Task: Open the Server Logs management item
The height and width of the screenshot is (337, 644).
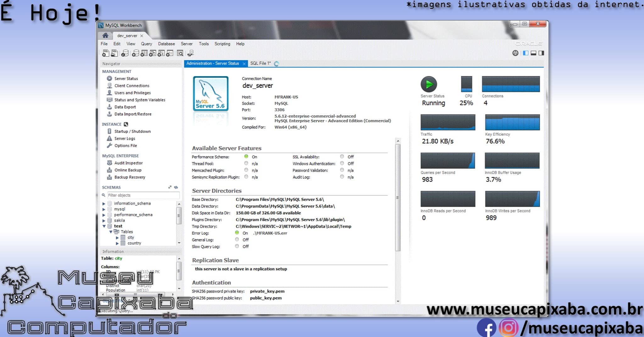Action: 125,138
